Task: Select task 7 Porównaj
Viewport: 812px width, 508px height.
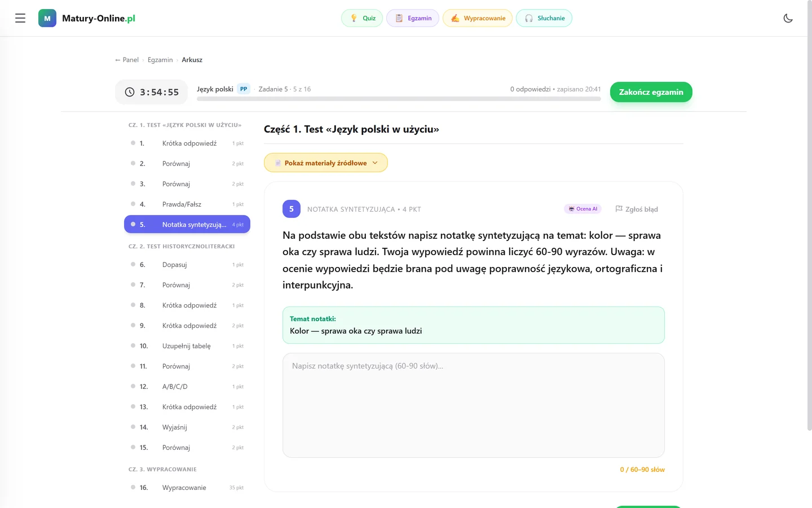Action: click(187, 285)
